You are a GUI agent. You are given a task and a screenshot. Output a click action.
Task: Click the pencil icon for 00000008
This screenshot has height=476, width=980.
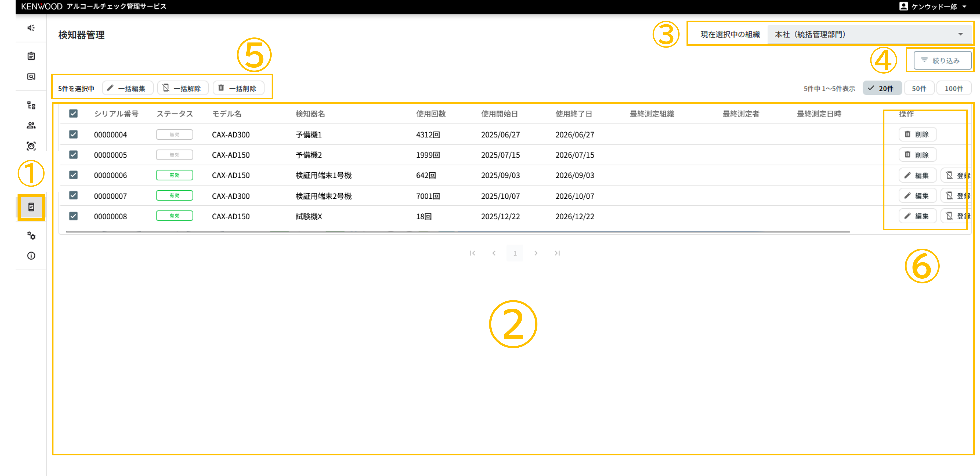pos(907,216)
